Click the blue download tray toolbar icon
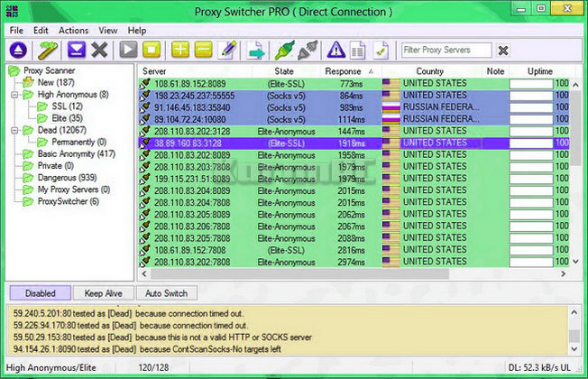 (77, 50)
